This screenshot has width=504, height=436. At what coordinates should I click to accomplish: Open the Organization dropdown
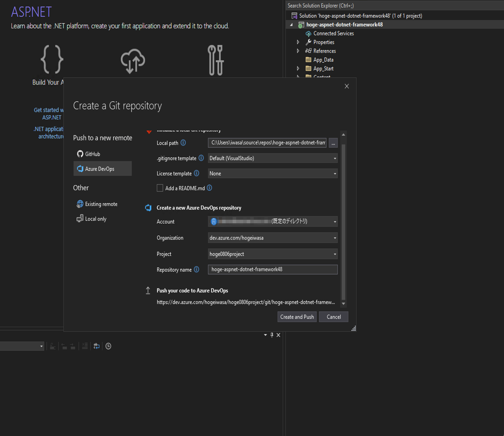click(x=273, y=238)
